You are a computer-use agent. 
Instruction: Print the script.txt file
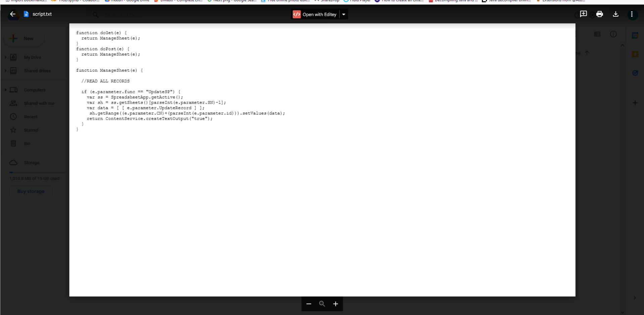click(x=600, y=14)
